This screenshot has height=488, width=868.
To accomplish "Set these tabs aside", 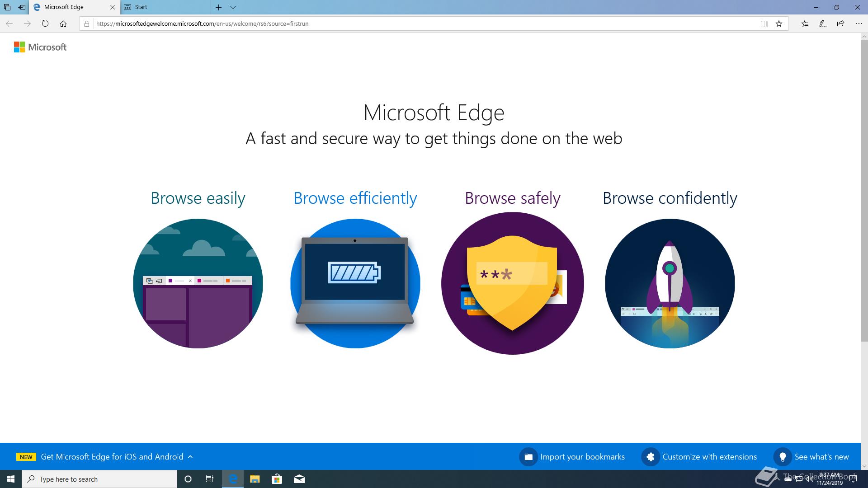I will 22,7.
